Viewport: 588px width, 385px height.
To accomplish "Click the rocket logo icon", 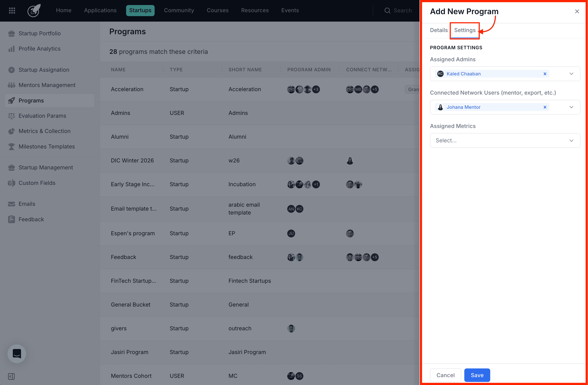I will click(34, 10).
